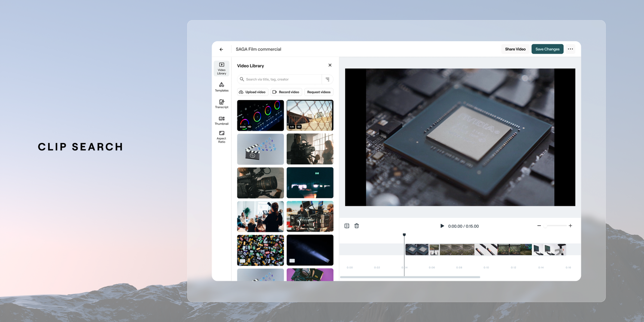Viewport: 644px width, 322px height.
Task: Select the cinema lens close-up thumbnail
Action: click(x=261, y=183)
